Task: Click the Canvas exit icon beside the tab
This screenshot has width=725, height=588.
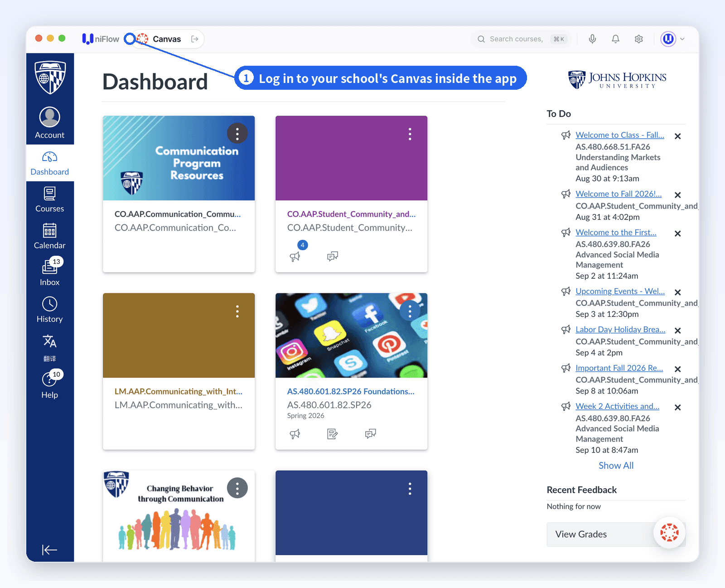Action: [195, 39]
